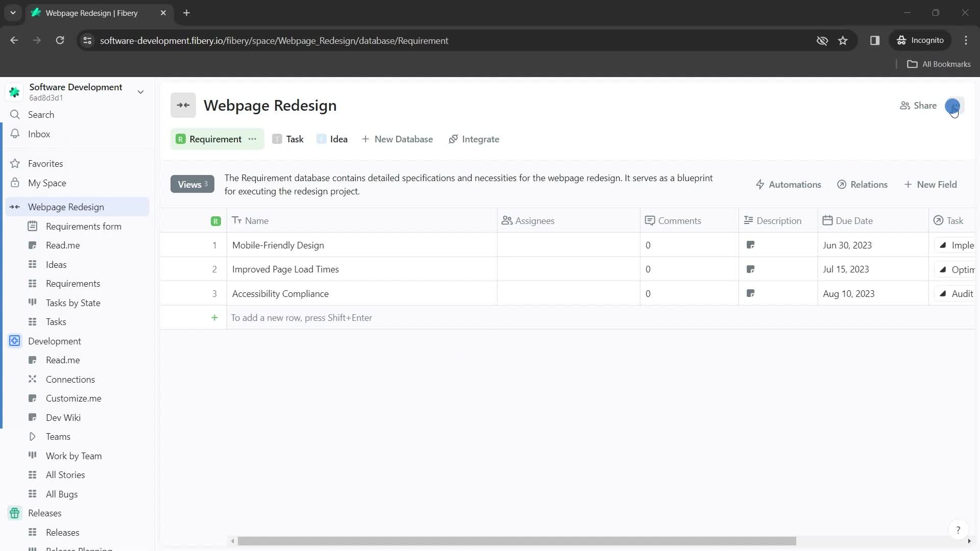This screenshot has height=551, width=980.
Task: Expand the Development space section
Action: [x=54, y=341]
